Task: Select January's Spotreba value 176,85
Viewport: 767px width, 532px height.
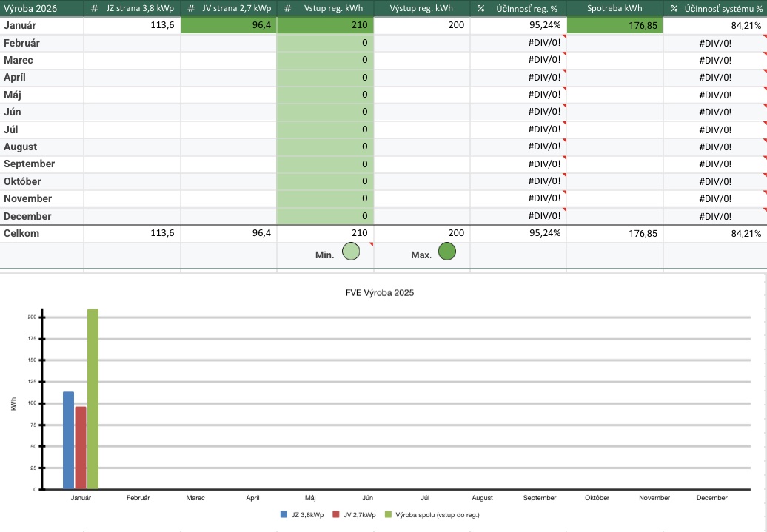Action: click(614, 26)
